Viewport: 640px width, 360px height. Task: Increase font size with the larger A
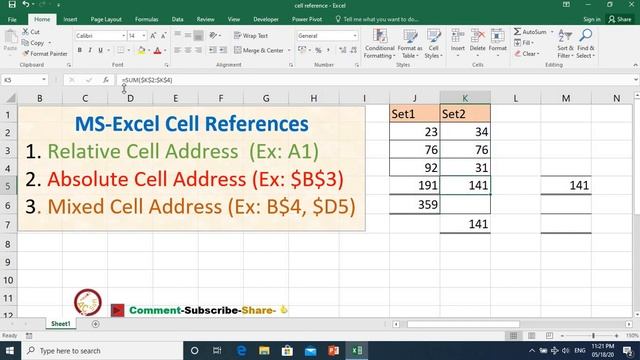coord(153,36)
